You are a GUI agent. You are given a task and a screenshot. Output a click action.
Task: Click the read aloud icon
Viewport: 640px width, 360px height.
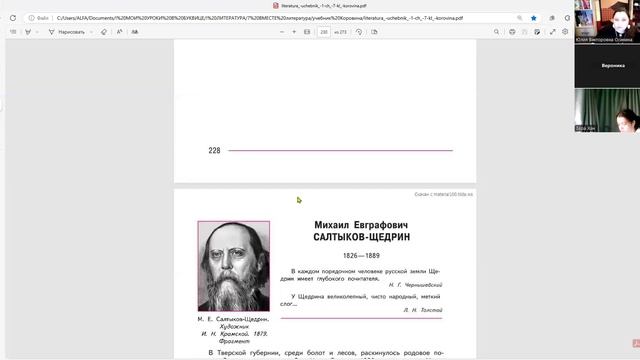tap(119, 32)
